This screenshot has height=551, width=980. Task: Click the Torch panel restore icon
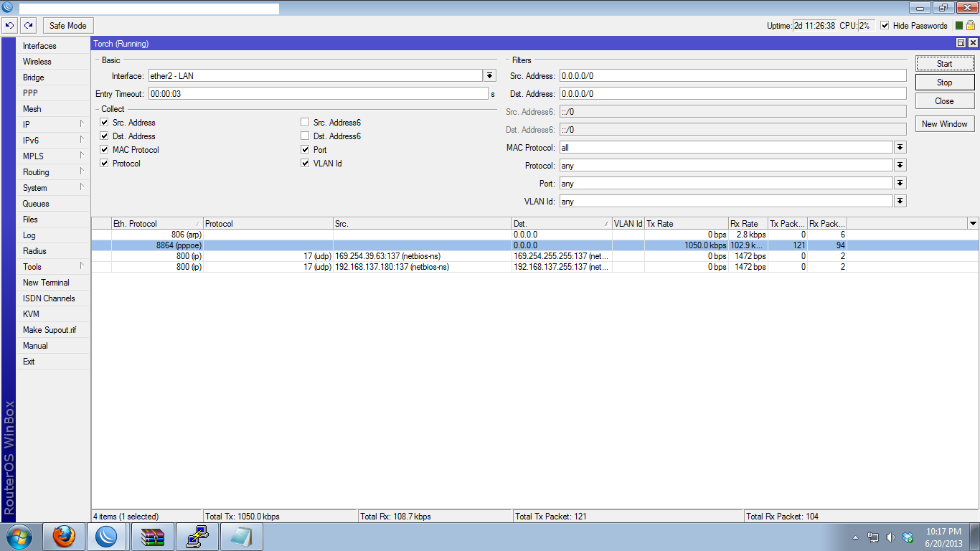(961, 44)
